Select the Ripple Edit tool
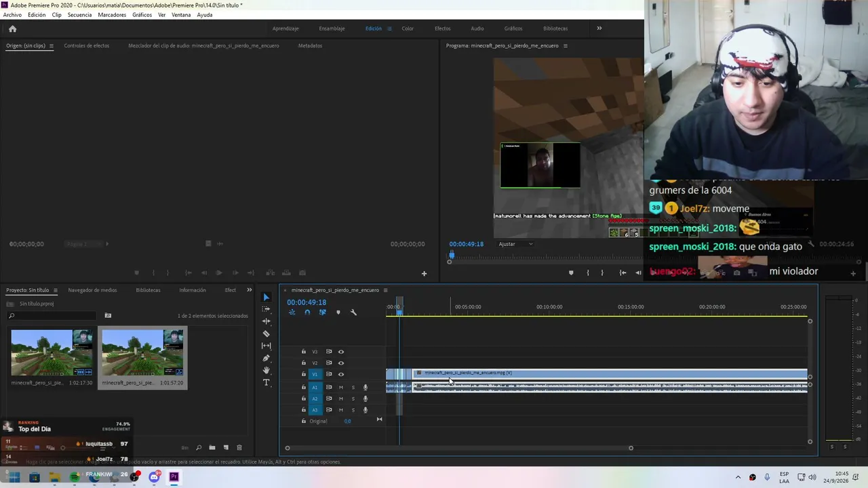This screenshot has width=868, height=488. click(x=266, y=321)
